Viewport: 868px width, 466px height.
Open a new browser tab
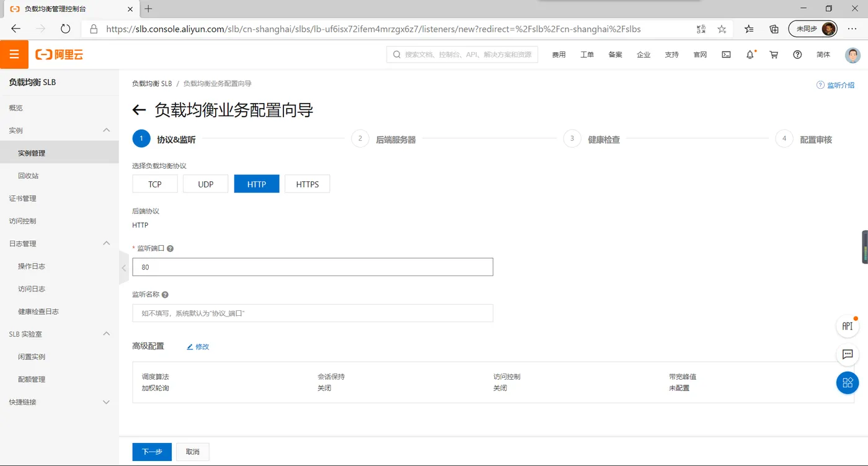click(148, 9)
